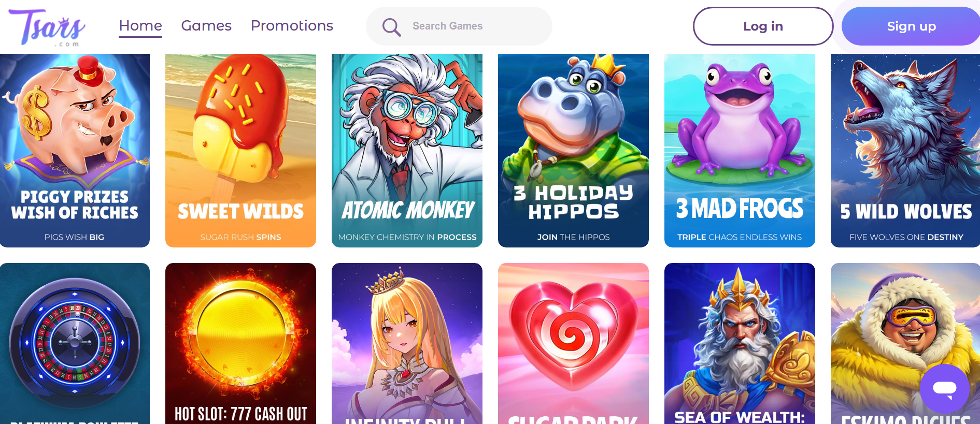
Task: Open Piggy Prizes Wish of Riches game
Action: 75,150
